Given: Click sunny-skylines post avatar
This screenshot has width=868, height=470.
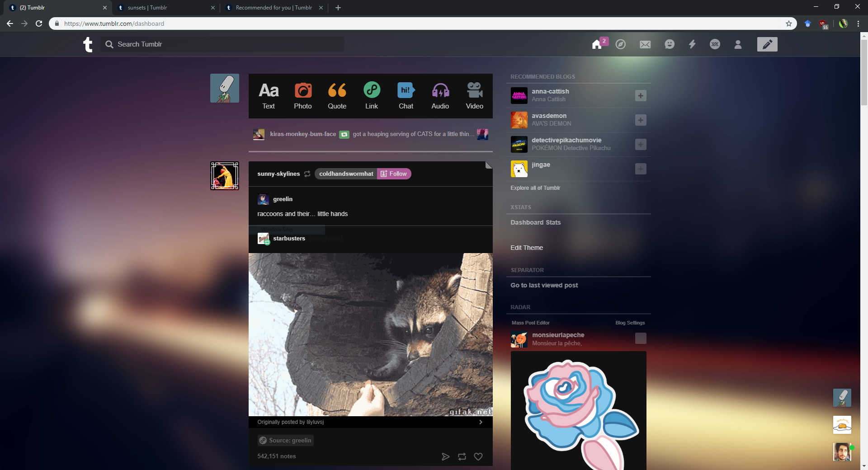Looking at the screenshot, I should point(225,176).
